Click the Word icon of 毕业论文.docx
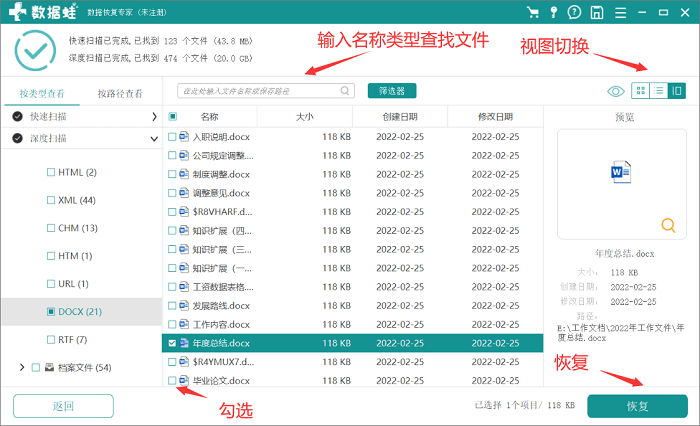This screenshot has width=700, height=426. tap(184, 380)
